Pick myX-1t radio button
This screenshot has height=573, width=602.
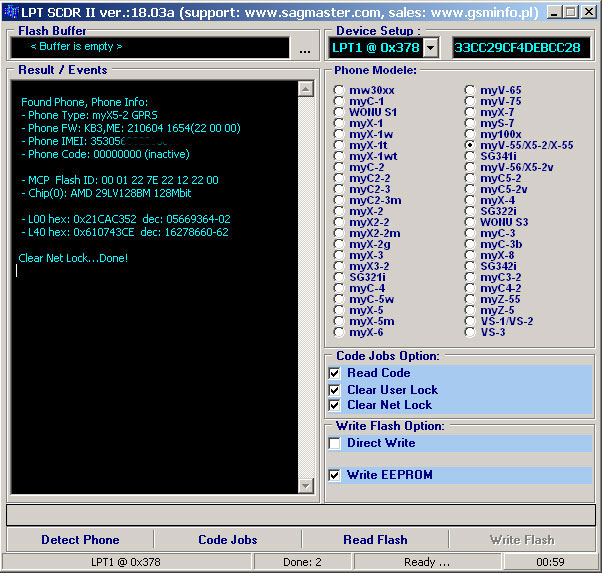[x=339, y=145]
